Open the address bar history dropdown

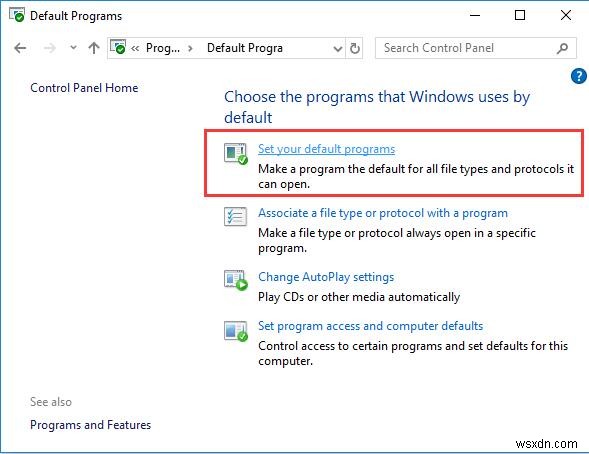click(338, 48)
